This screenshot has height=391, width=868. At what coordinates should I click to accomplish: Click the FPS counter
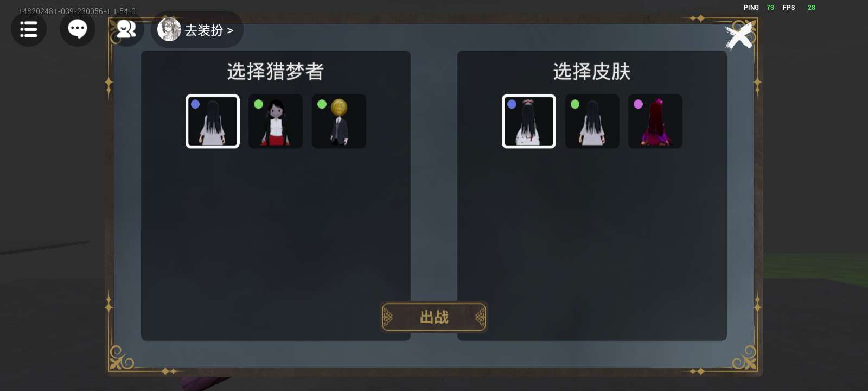(799, 8)
